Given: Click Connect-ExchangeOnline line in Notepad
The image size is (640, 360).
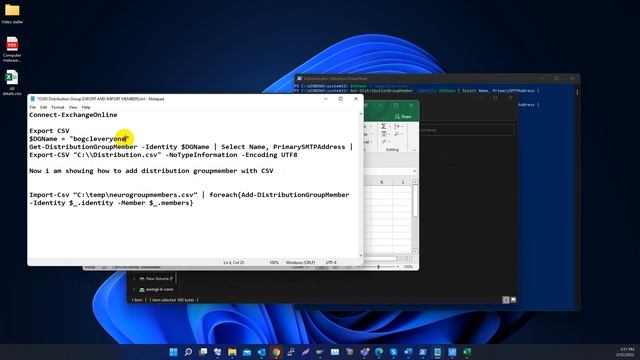Looking at the screenshot, I should click(73, 115).
